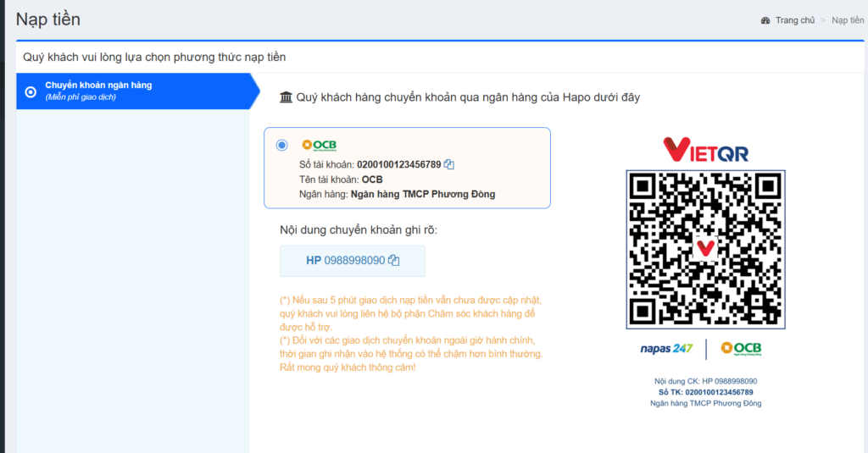Copy the OCB account number
The height and width of the screenshot is (453, 868).
[449, 164]
